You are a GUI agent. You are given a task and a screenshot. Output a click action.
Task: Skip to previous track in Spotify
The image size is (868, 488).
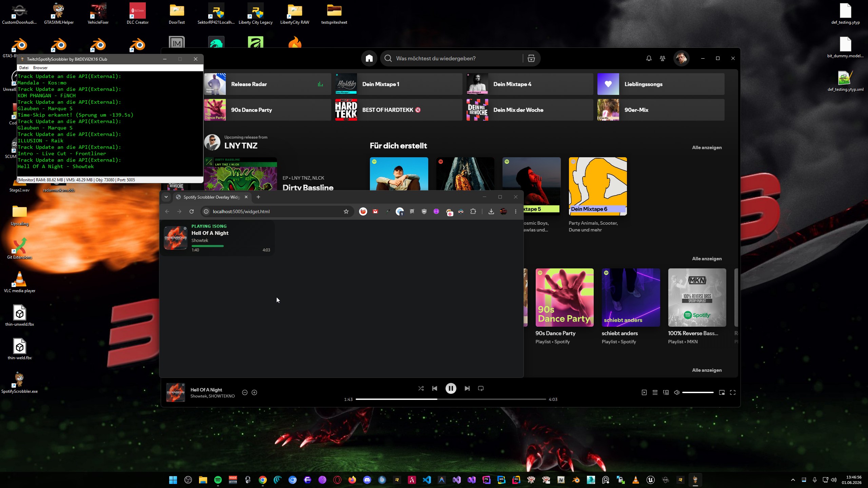(x=435, y=388)
